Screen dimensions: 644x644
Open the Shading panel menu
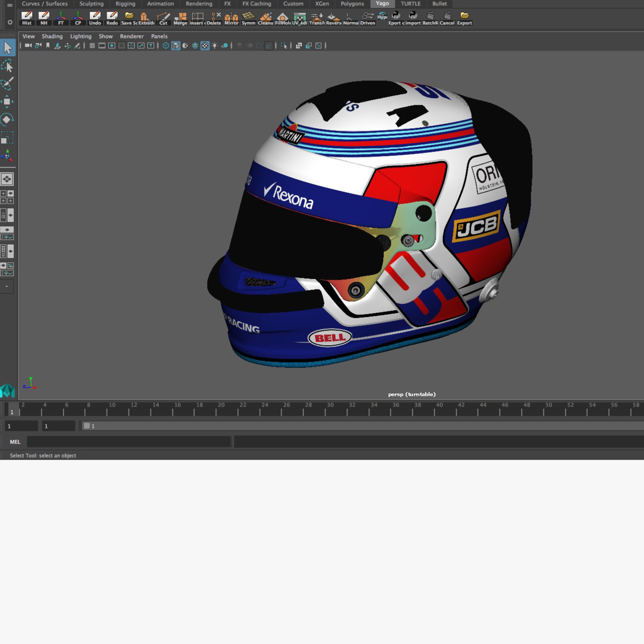click(x=52, y=36)
